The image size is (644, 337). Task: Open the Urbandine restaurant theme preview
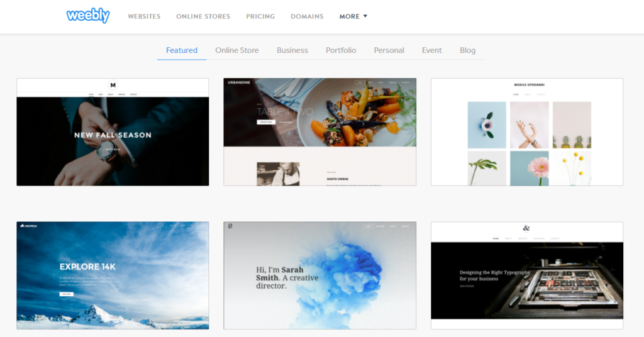pyautogui.click(x=319, y=132)
